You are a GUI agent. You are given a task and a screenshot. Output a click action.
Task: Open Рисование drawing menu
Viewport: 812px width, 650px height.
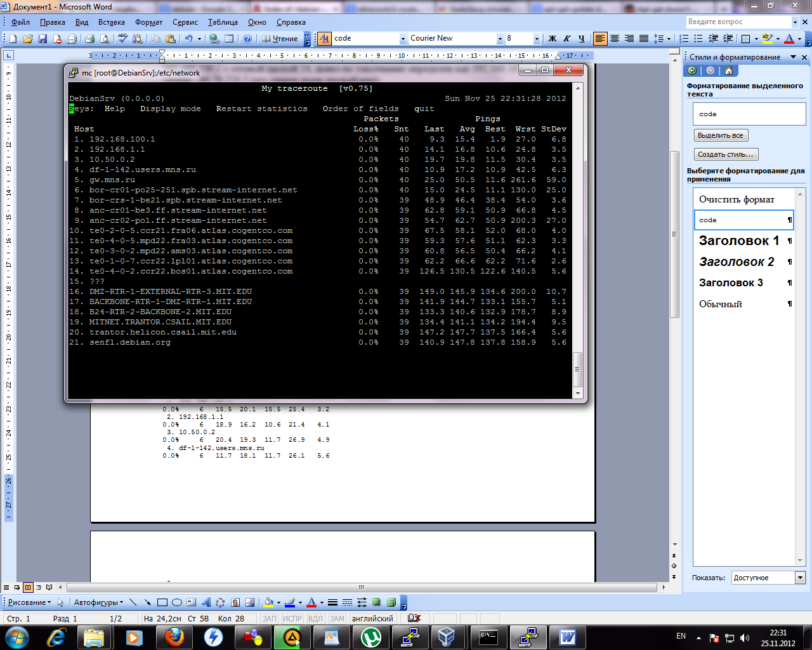[x=29, y=602]
